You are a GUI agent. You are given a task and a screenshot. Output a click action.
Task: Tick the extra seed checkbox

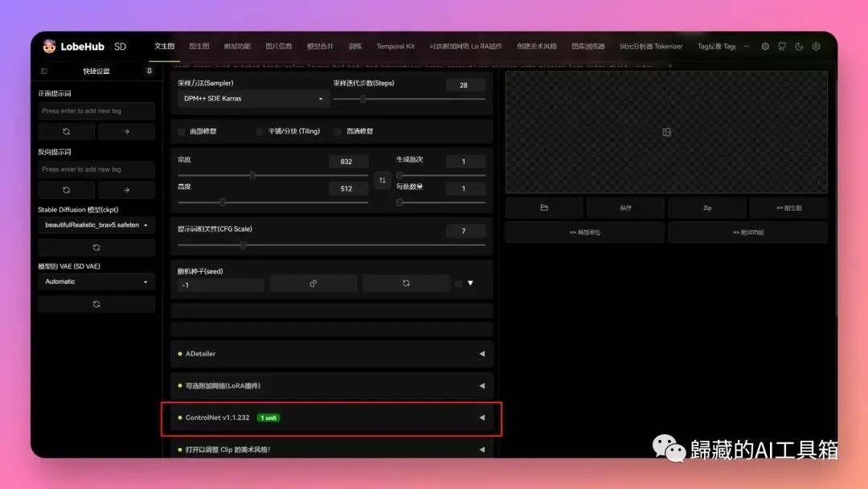[x=458, y=284]
